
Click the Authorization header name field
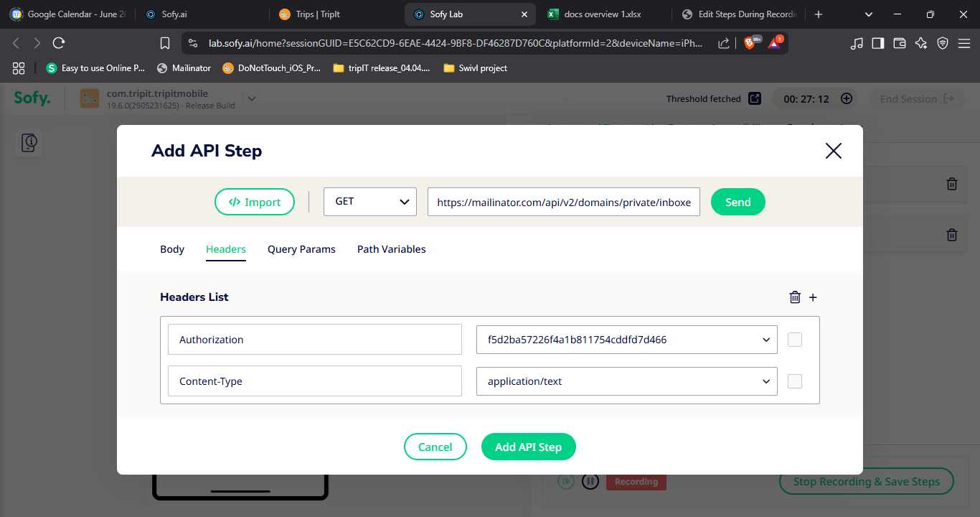[315, 340]
